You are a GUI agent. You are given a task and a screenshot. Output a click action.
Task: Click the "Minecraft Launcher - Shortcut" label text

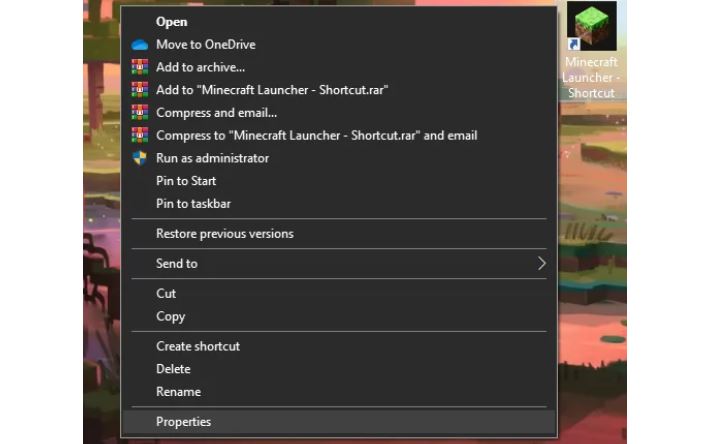[591, 77]
